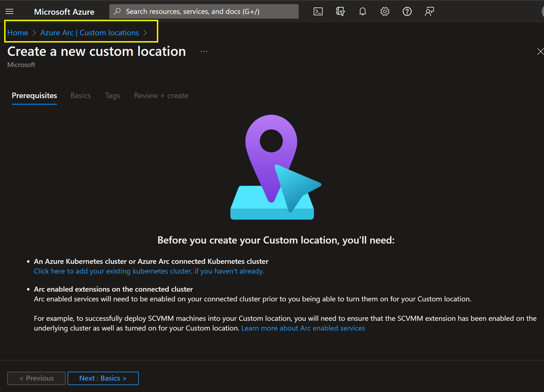Click the search magnifier icon
Image resolution: width=544 pixels, height=392 pixels.
pyautogui.click(x=117, y=12)
